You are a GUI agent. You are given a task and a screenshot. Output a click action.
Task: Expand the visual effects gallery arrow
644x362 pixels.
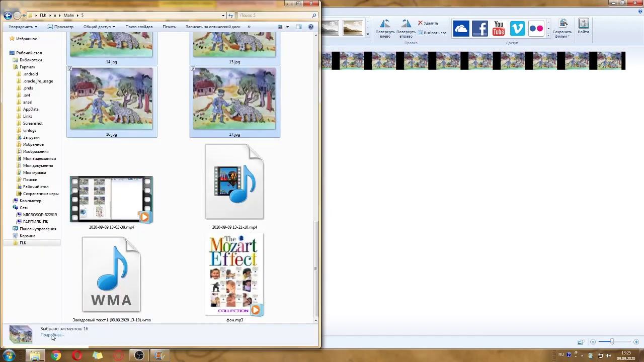pos(368,34)
